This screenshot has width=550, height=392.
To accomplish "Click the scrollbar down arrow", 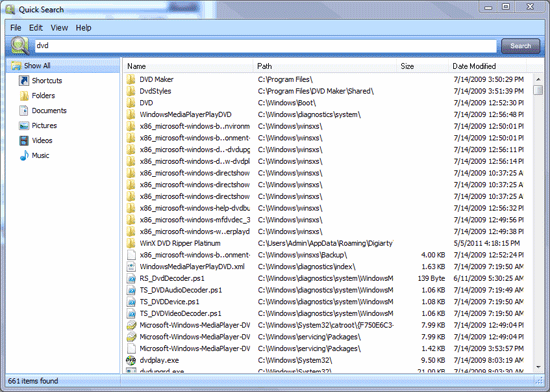I will coord(538,367).
